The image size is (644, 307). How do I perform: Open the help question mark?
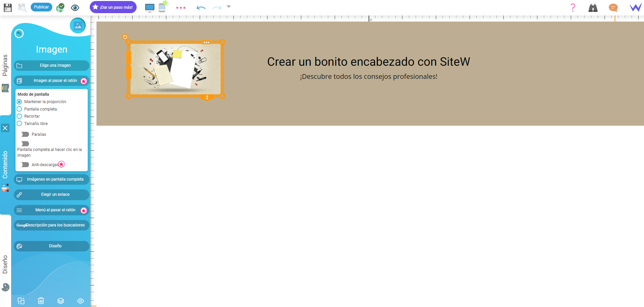[572, 7]
